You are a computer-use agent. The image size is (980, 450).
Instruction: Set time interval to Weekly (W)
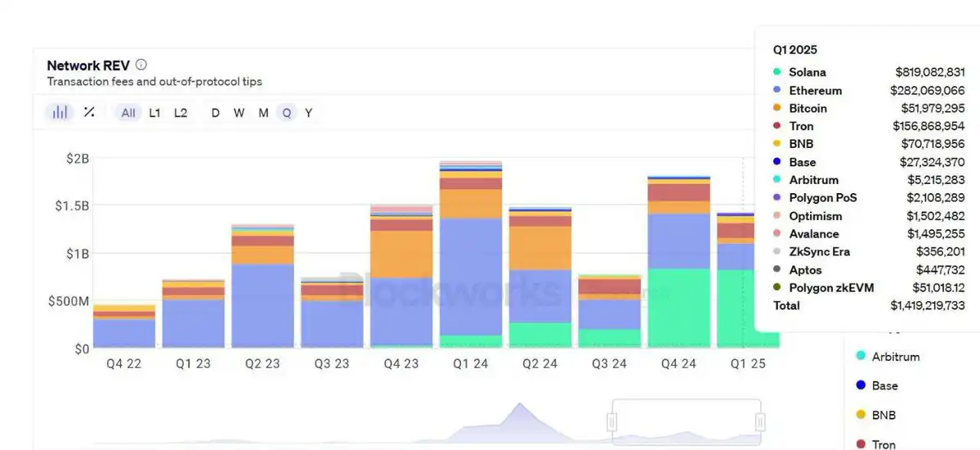click(239, 113)
